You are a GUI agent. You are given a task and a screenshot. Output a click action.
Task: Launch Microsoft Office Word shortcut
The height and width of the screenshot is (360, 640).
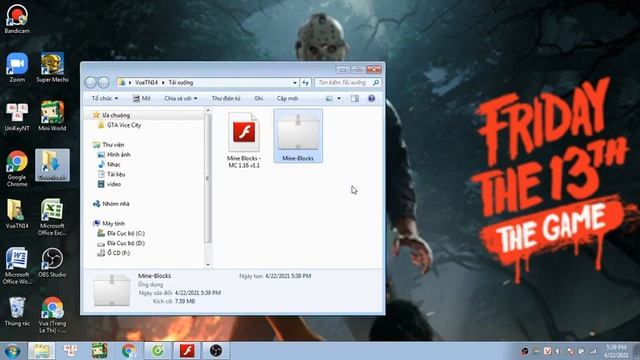[17, 265]
